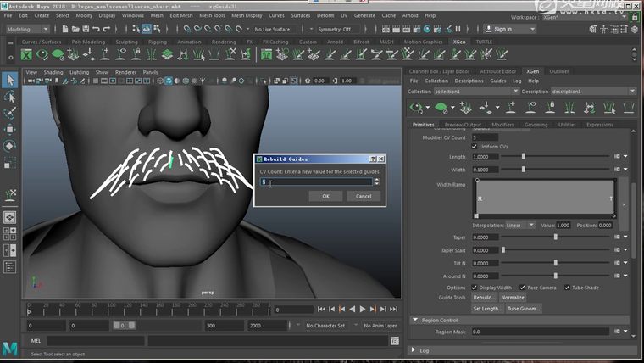Click the Normalize guide tool button
644x363 pixels.
pyautogui.click(x=512, y=298)
